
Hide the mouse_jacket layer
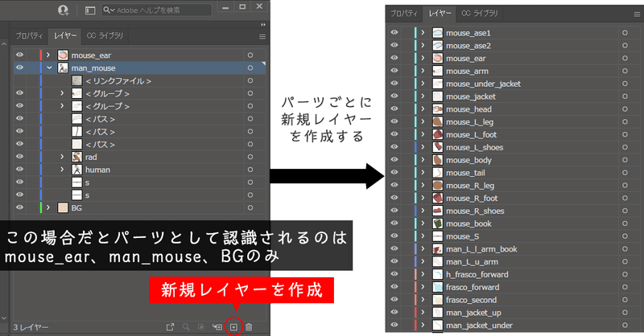pos(394,96)
